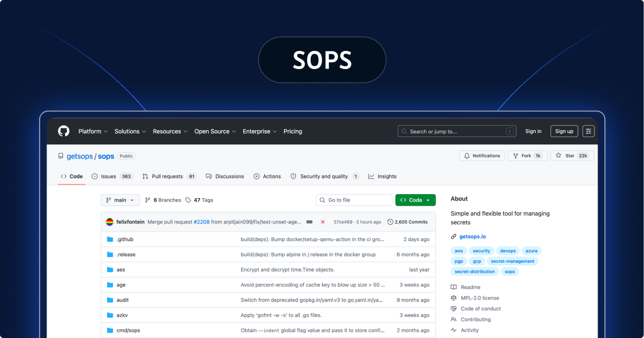This screenshot has height=338, width=644.
Task: Switch to the Actions tab
Action: (x=267, y=177)
